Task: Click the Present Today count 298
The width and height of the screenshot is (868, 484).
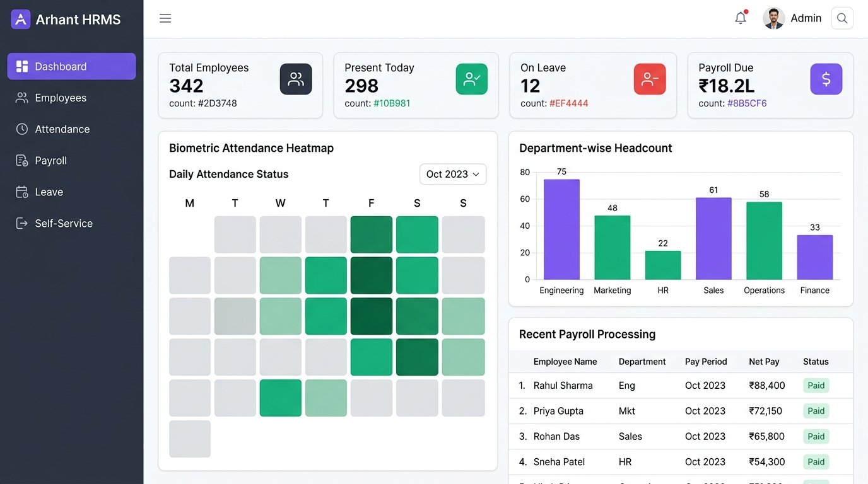Action: click(x=361, y=86)
